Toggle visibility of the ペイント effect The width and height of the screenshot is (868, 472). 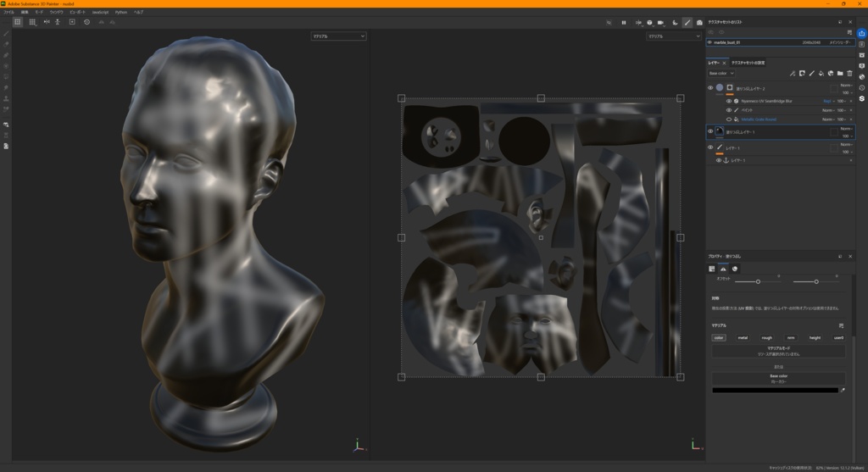click(x=728, y=110)
